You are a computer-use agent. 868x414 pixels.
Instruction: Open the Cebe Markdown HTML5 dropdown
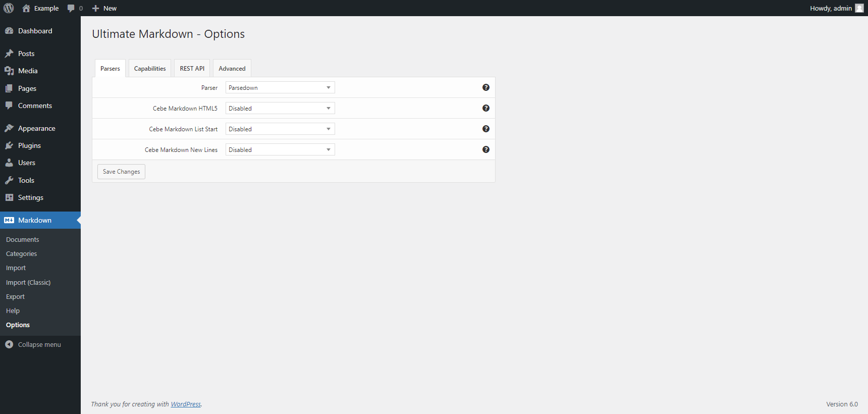[280, 108]
